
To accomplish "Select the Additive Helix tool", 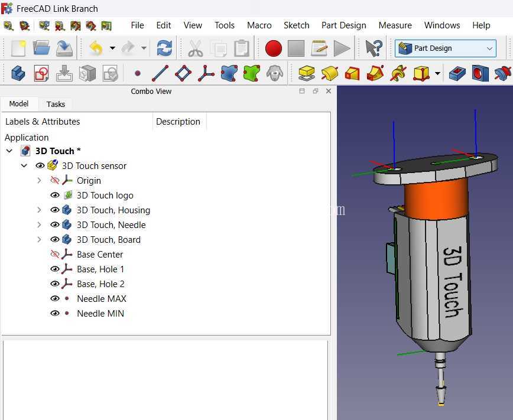I will point(398,73).
